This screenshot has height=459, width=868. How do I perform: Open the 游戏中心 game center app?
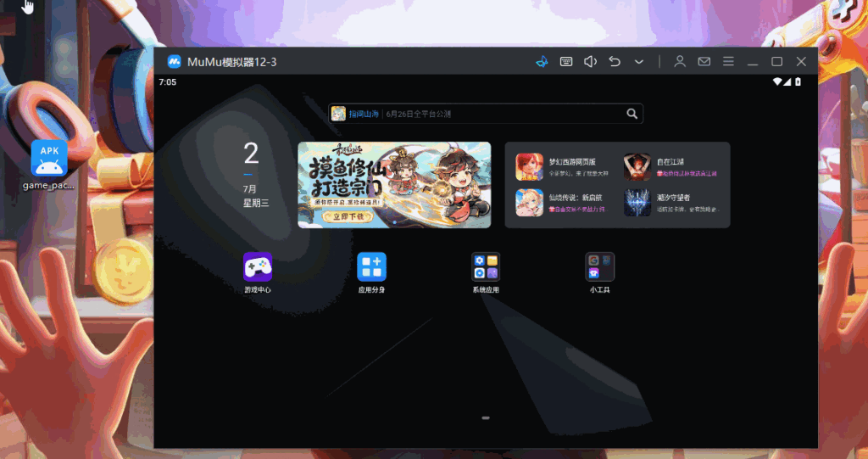pos(258,266)
